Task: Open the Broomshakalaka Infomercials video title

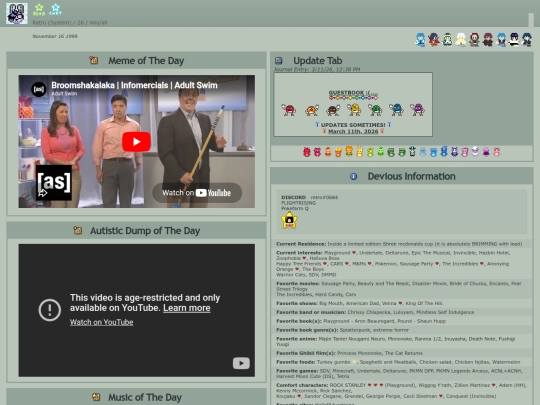Action: click(134, 85)
